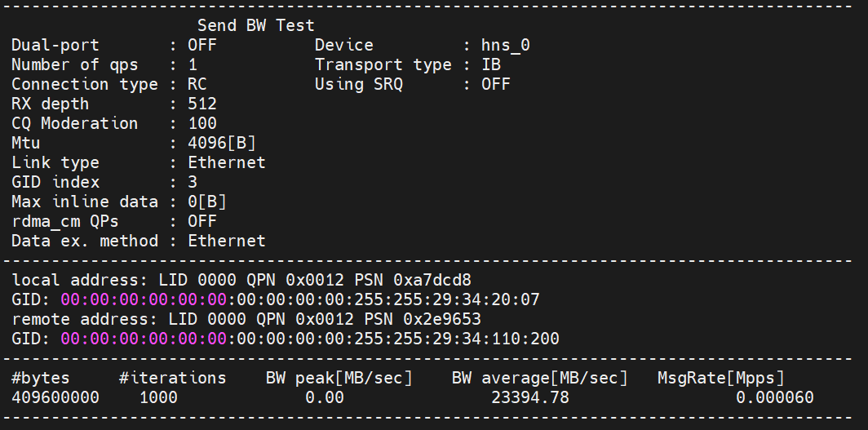Viewport: 868px width, 430px height.
Task: Click the CQ Moderation value 100
Action: 201,123
